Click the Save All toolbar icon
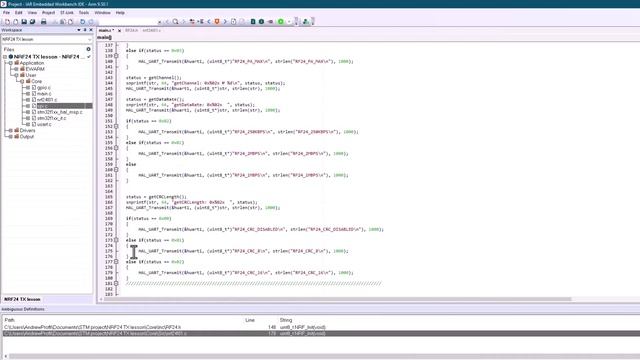 (32, 22)
